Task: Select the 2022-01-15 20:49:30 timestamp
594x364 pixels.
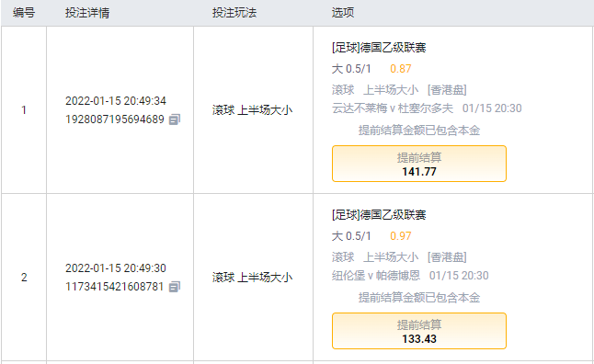Action: (x=116, y=268)
